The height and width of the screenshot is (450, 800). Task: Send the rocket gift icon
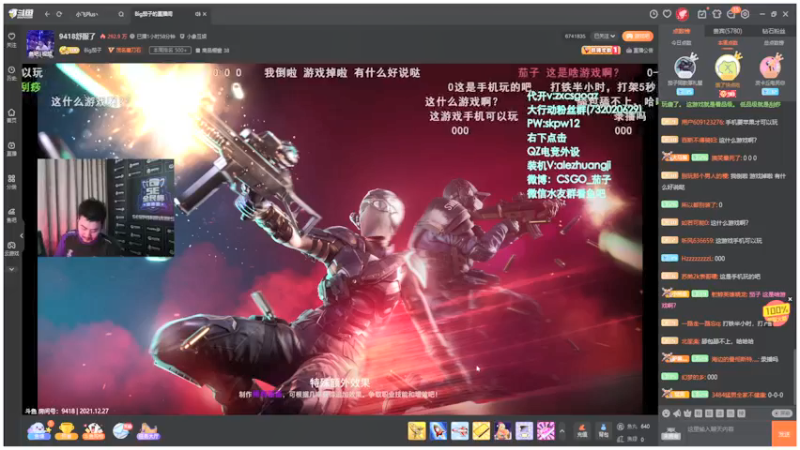click(x=438, y=431)
